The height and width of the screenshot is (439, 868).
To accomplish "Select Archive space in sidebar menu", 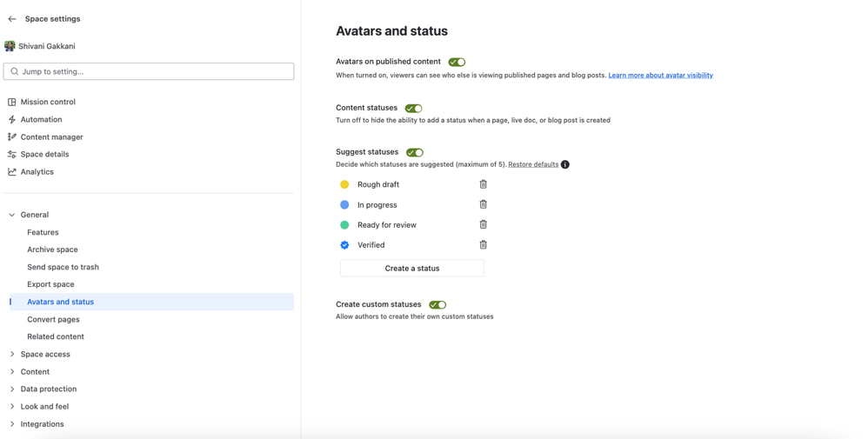I will (x=52, y=249).
